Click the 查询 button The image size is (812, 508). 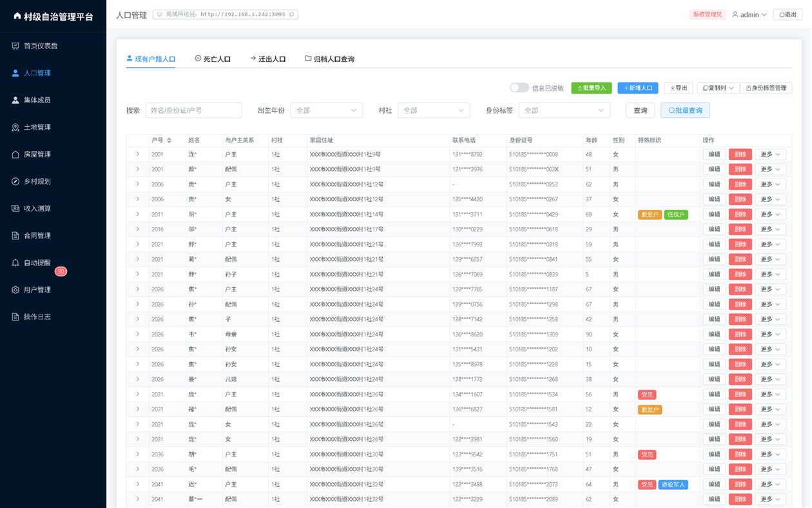click(640, 110)
